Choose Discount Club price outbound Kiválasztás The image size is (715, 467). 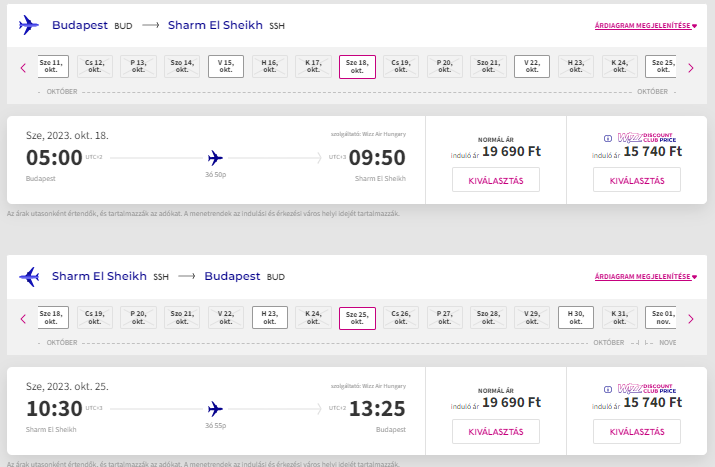637,180
